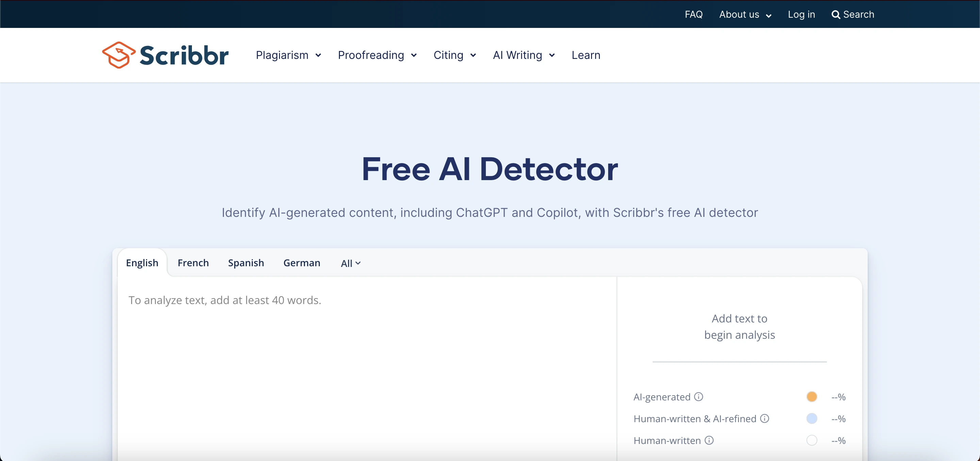Open the All languages dropdown

pyautogui.click(x=350, y=264)
